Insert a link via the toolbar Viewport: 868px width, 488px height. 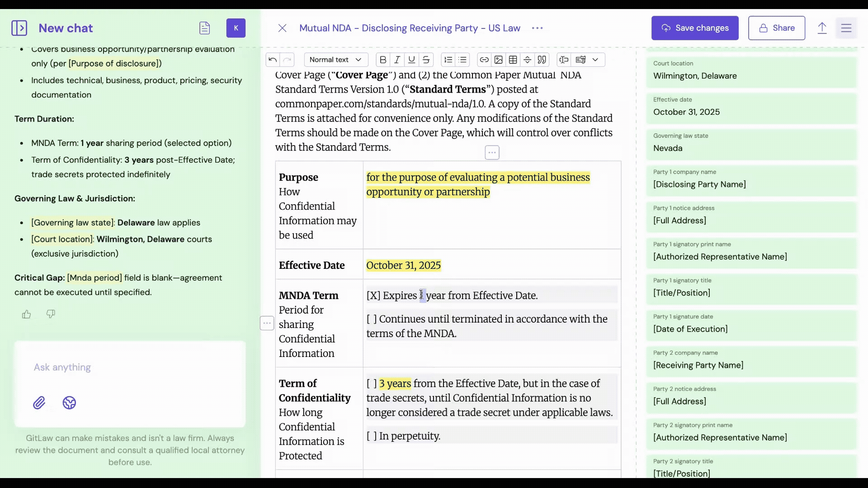point(484,60)
